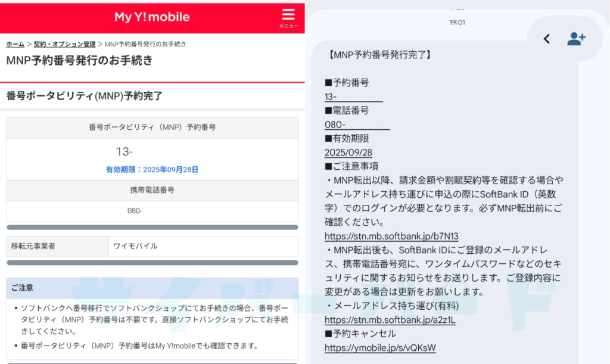610x364 pixels.
Task: Tap the 13- reservation number in the SMS
Action: click(354, 97)
